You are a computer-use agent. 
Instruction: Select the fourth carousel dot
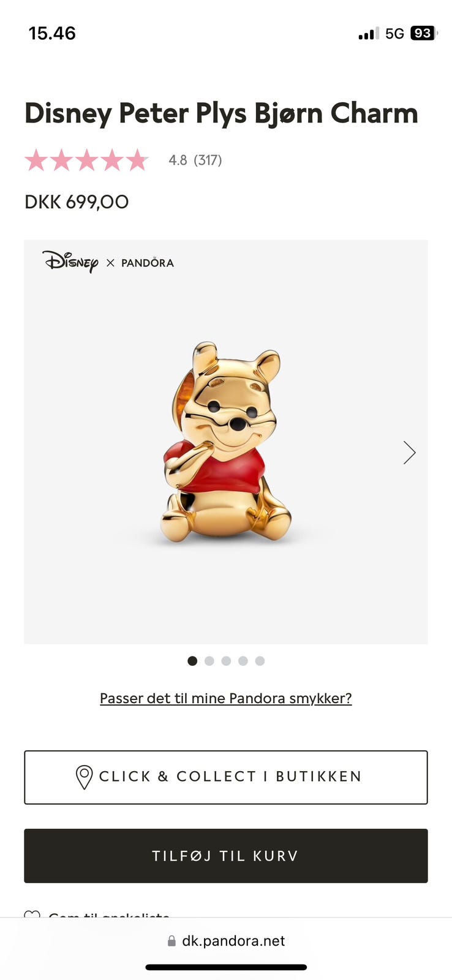(243, 661)
